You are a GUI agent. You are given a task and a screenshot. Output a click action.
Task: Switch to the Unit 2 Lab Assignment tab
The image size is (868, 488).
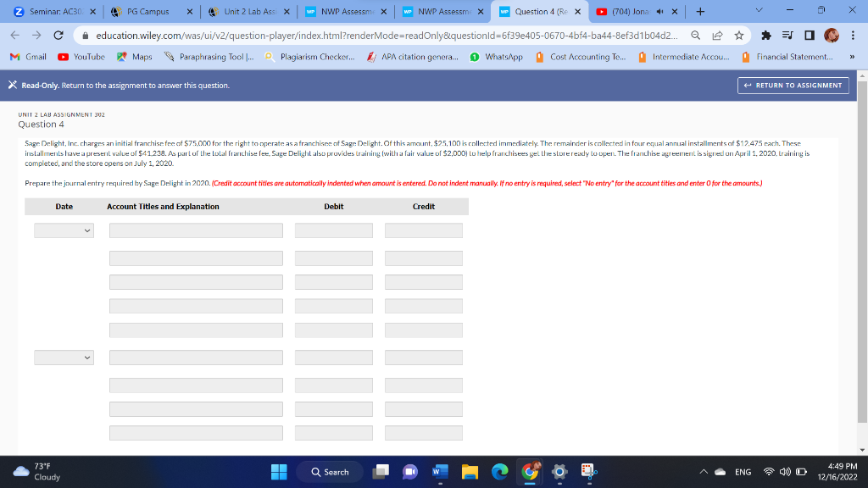point(248,12)
